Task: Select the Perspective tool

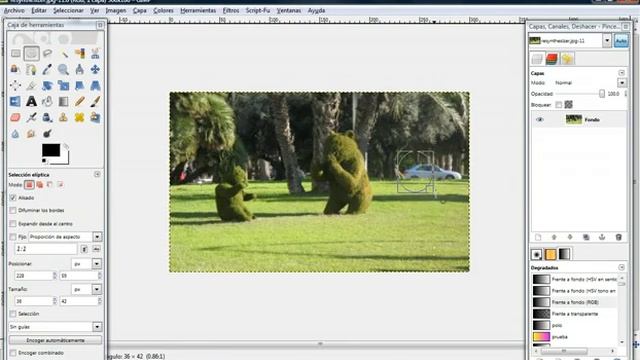Action: pos(95,85)
